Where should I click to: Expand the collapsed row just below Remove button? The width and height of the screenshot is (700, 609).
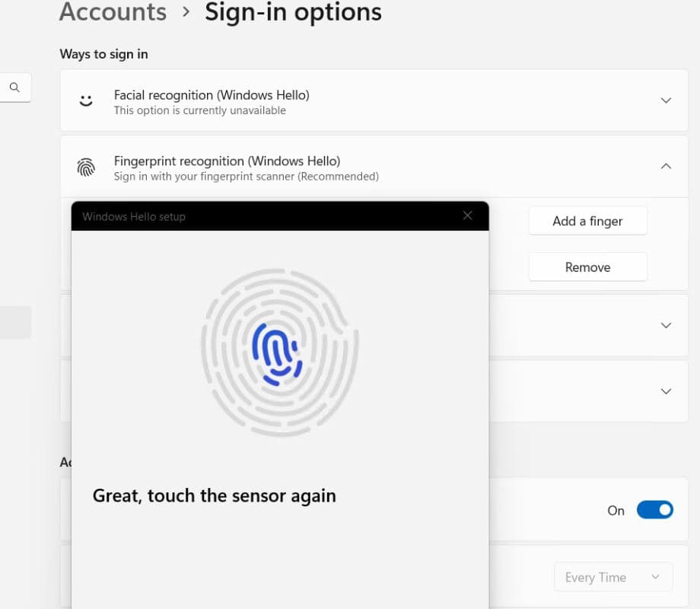click(x=666, y=325)
